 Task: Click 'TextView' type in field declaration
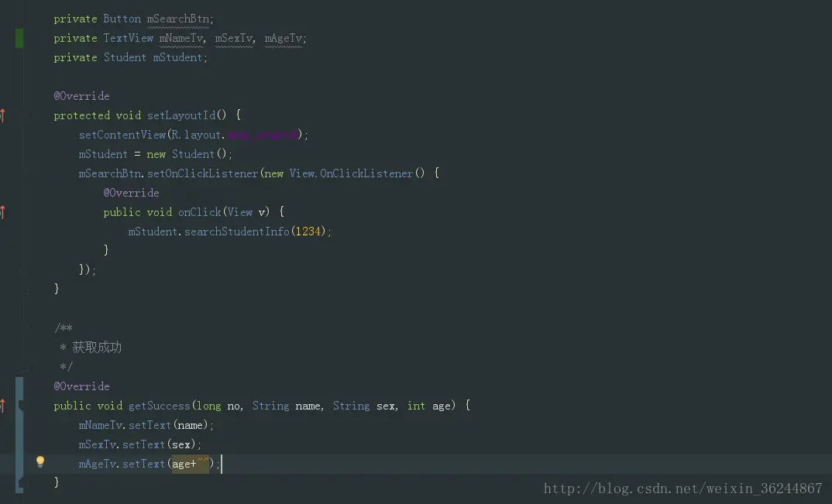(129, 38)
